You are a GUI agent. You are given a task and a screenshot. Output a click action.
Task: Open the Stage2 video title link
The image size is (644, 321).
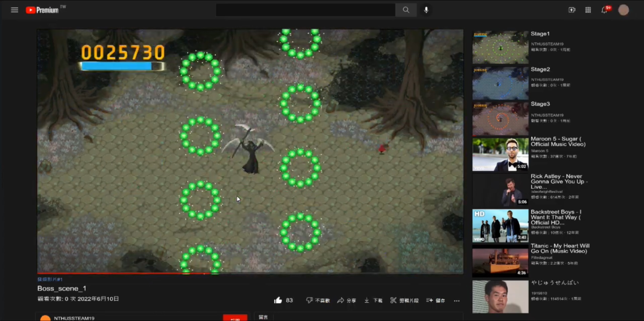pos(540,69)
